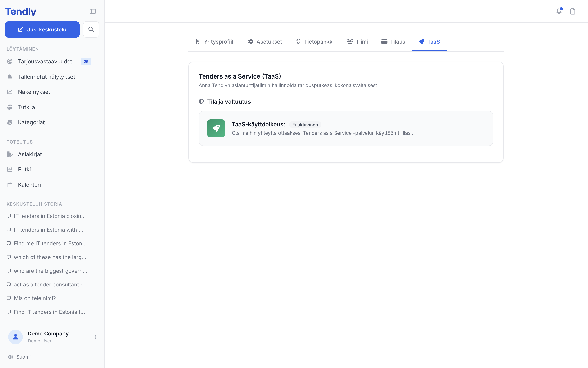Click the shield icon beside Tila ja valtuutus

[201, 101]
